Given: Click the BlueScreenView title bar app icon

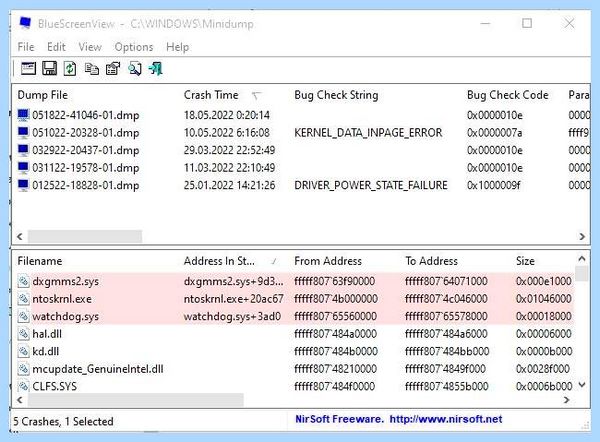Looking at the screenshot, I should tap(25, 23).
